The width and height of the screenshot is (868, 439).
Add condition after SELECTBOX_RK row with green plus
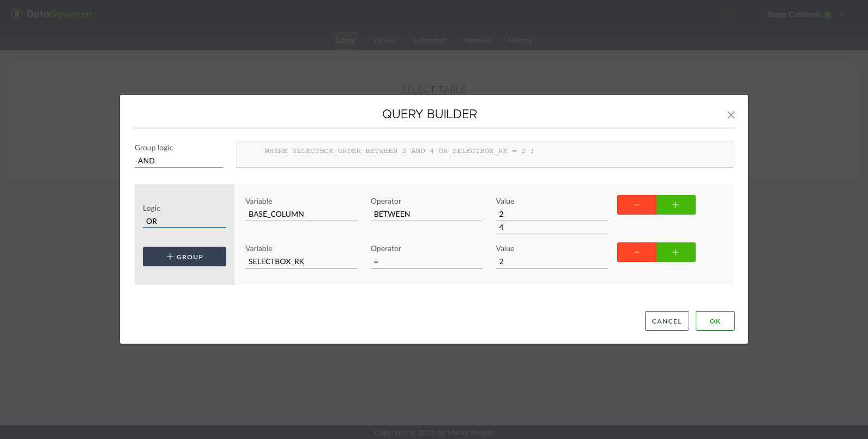pyautogui.click(x=676, y=252)
